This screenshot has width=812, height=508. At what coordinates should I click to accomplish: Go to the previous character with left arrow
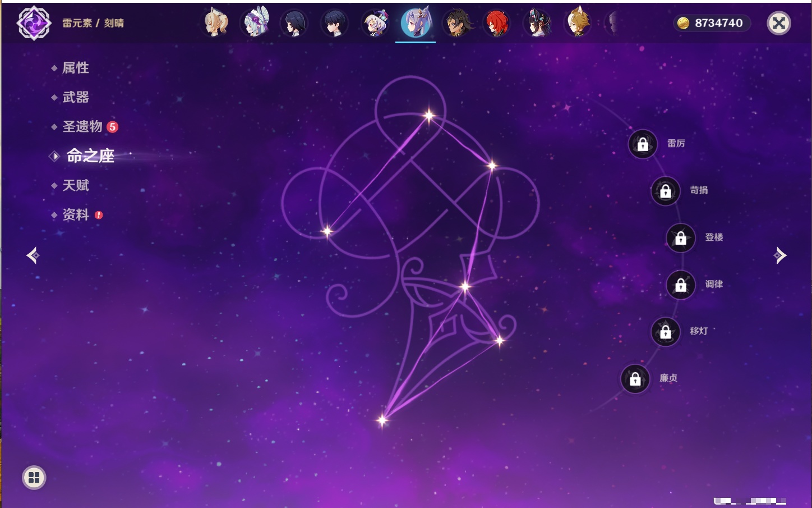click(x=33, y=255)
